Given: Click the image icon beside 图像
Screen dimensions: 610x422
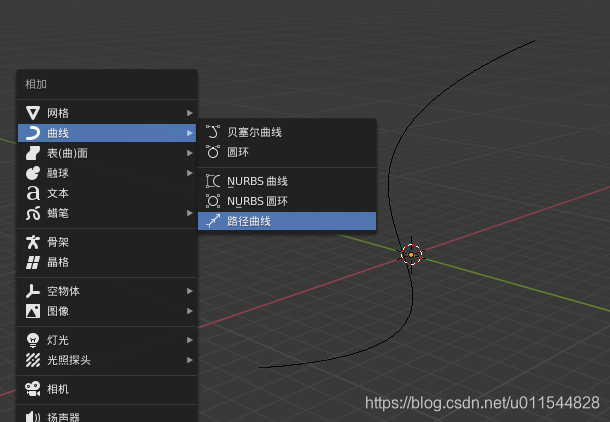Looking at the screenshot, I should [x=33, y=311].
